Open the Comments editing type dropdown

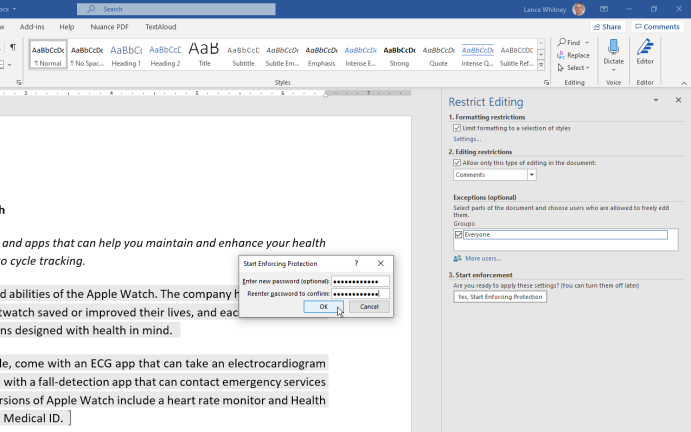[531, 175]
